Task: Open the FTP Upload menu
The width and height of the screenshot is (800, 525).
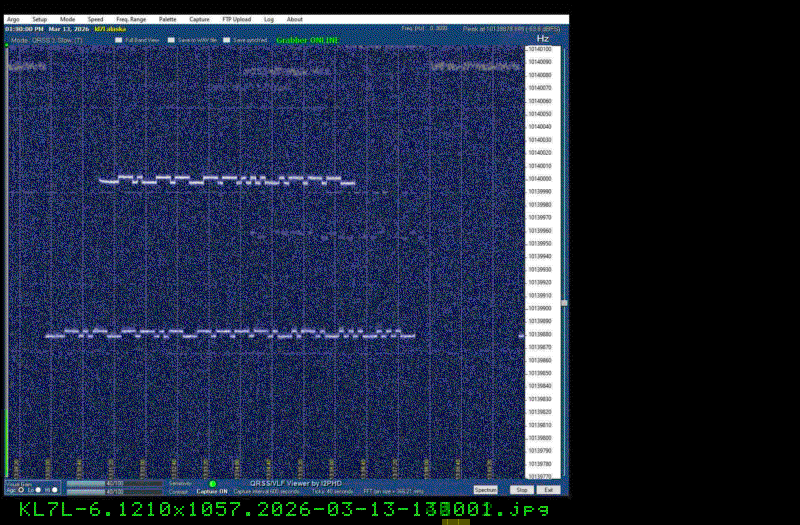Action: (x=237, y=19)
